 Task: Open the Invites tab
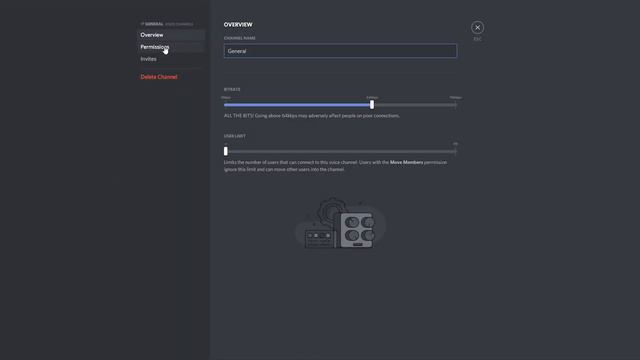(x=171, y=59)
